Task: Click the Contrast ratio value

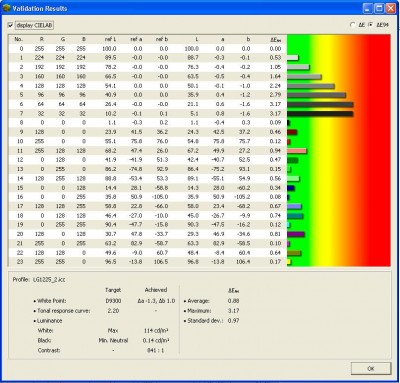Action: click(156, 351)
